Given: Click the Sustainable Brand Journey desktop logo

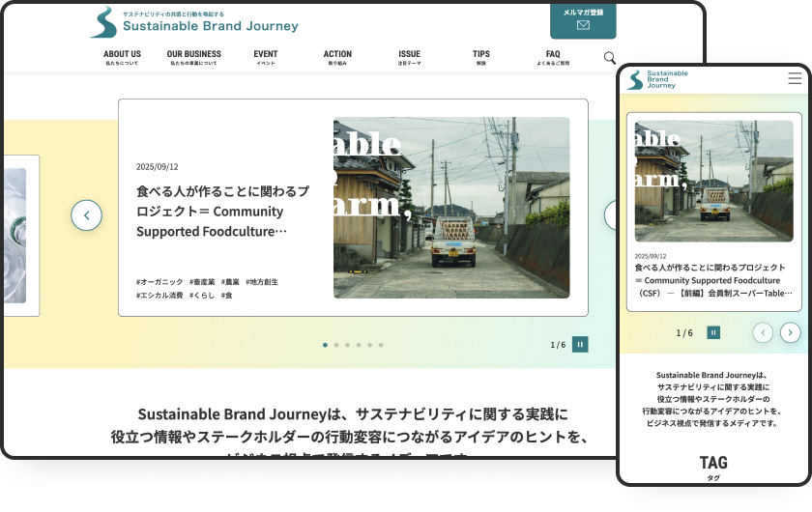Looking at the screenshot, I should [194, 22].
